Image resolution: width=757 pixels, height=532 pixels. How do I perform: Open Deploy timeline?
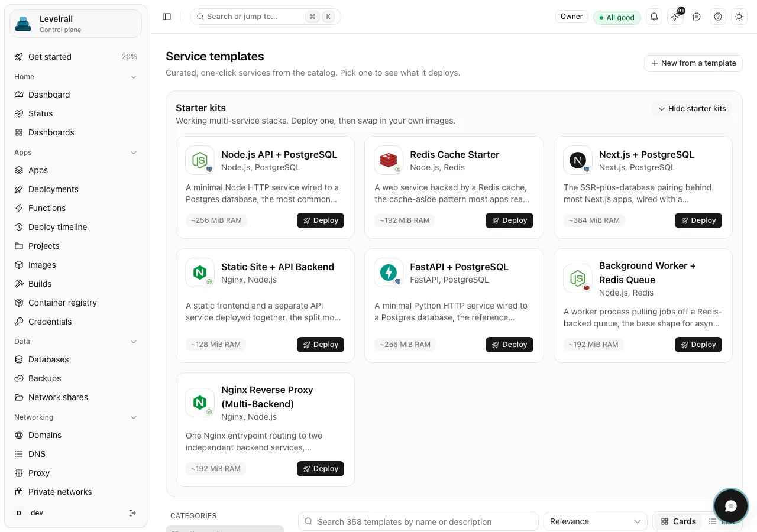click(76, 227)
